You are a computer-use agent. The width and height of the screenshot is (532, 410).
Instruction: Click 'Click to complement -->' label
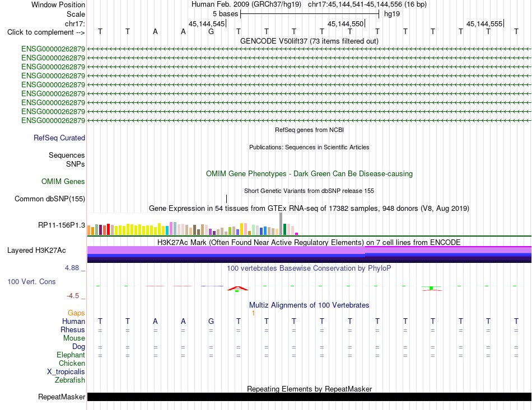46,32
